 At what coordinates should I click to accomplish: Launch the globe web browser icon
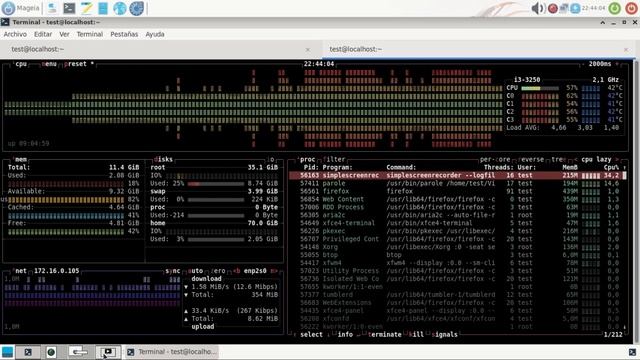click(x=120, y=8)
